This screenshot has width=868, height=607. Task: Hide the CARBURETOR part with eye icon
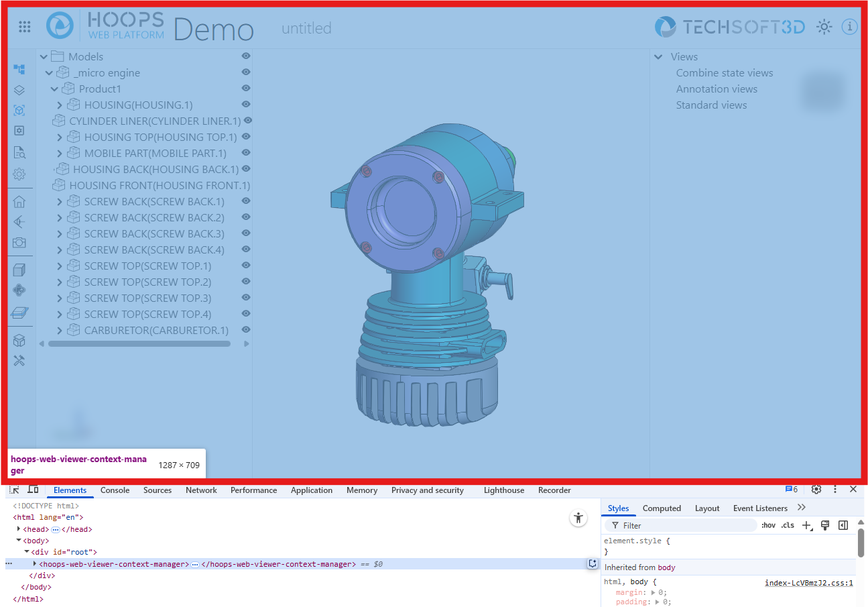pyautogui.click(x=246, y=330)
